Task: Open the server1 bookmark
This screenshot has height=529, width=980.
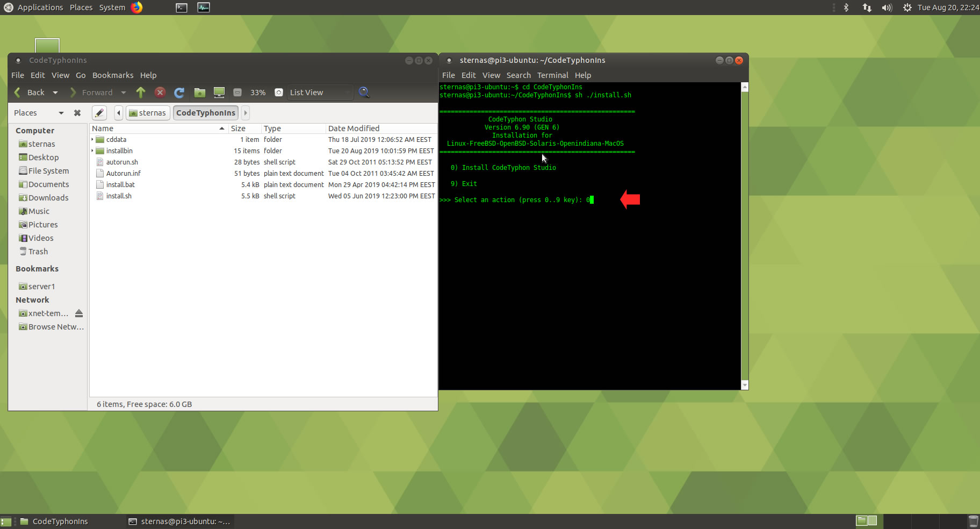Action: tap(41, 287)
